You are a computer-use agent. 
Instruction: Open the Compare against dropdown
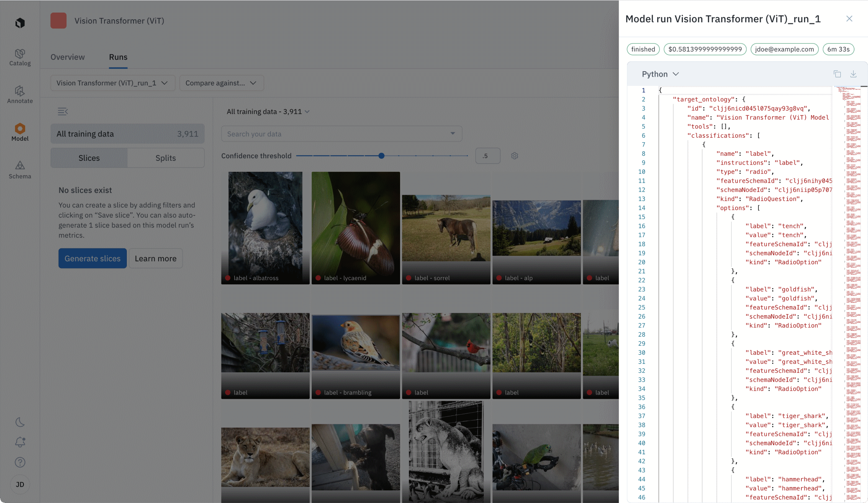pos(221,83)
